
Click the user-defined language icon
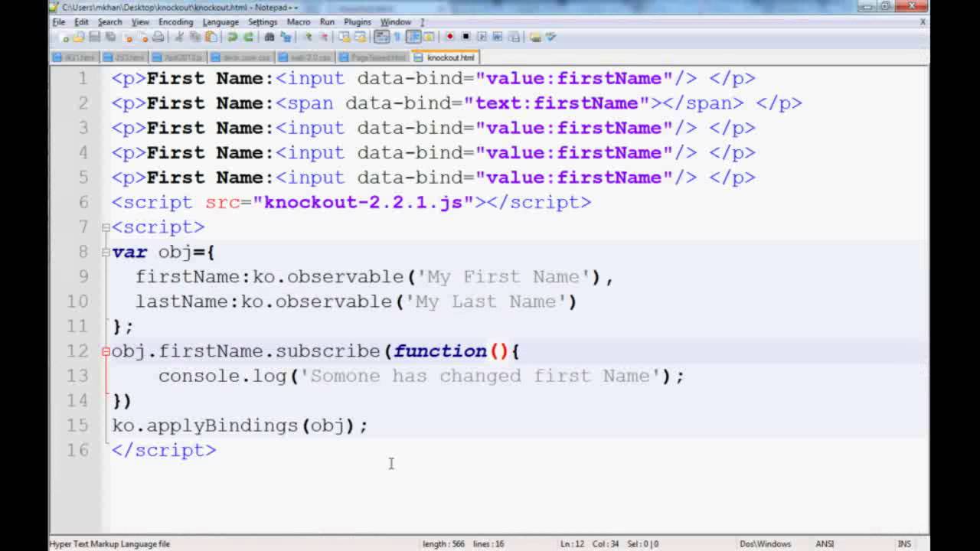(428, 37)
